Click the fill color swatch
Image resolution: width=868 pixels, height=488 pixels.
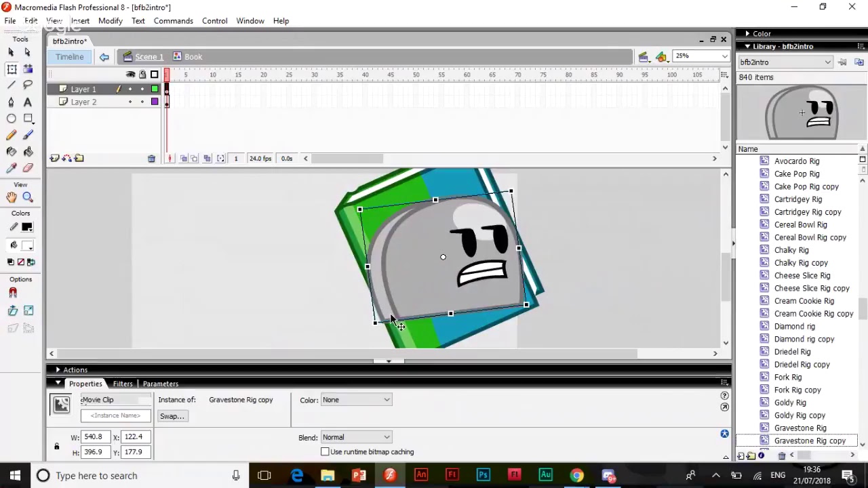(x=27, y=245)
